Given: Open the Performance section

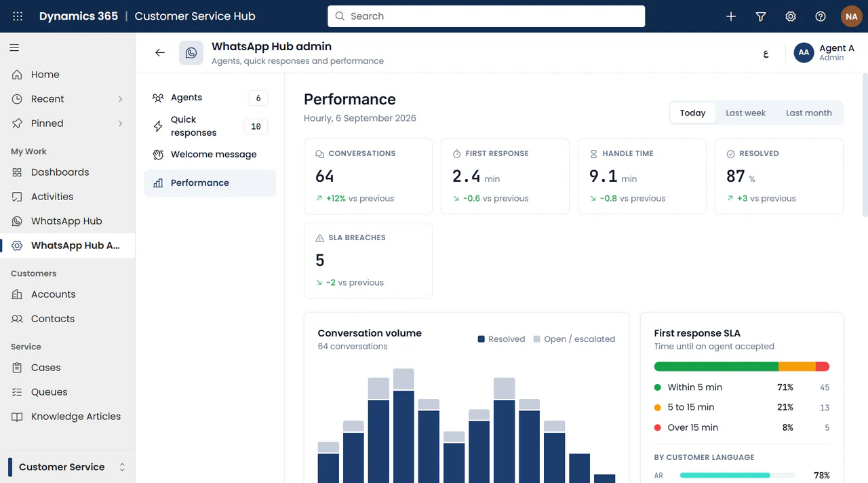Looking at the screenshot, I should point(210,183).
